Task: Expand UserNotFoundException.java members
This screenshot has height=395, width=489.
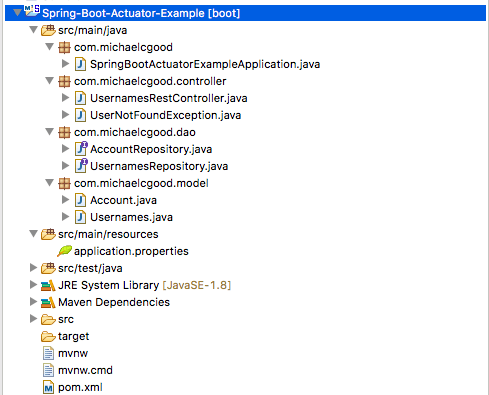Action: pyautogui.click(x=66, y=115)
